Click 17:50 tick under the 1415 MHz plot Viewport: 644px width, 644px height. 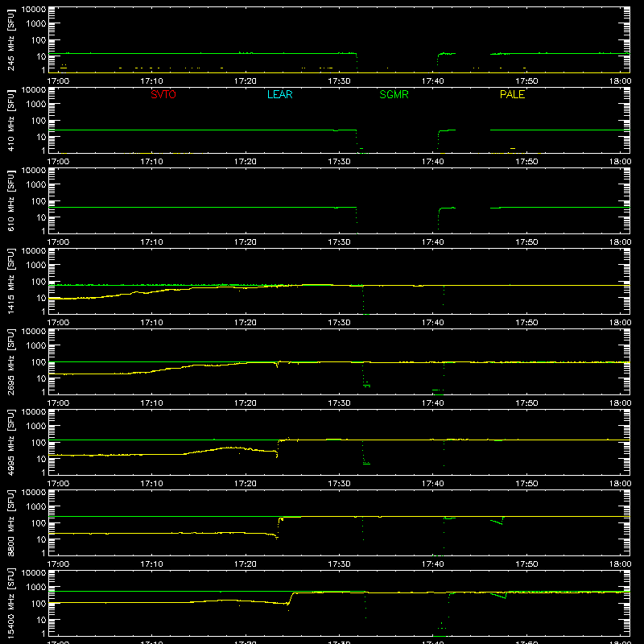coord(526,323)
